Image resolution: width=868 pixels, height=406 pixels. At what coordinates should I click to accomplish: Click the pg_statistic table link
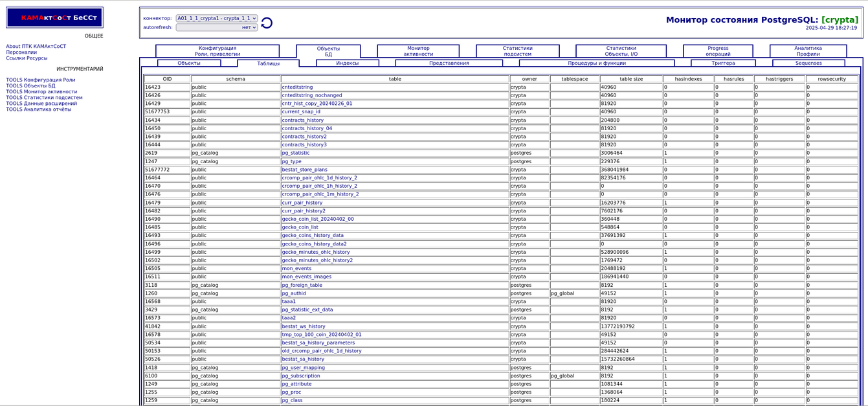(295, 153)
